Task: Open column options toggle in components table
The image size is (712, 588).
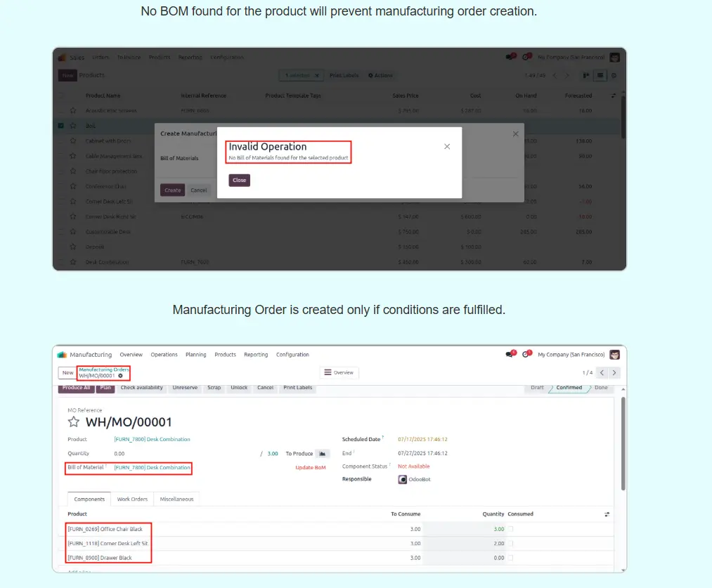Action: pos(607,514)
